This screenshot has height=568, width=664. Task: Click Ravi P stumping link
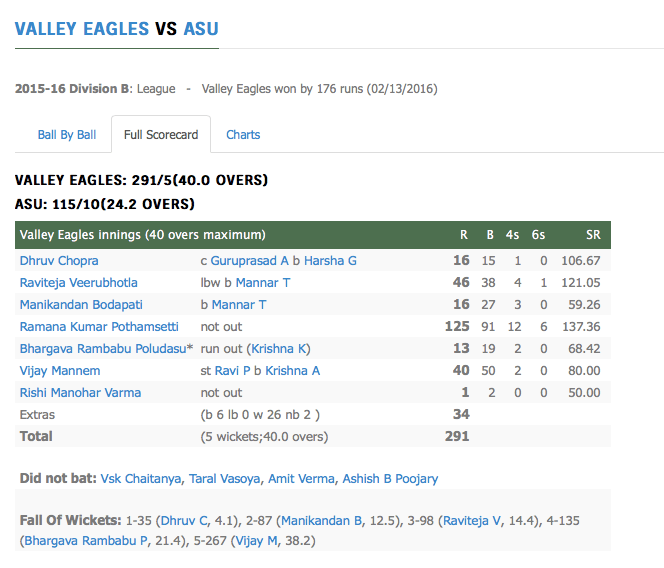coord(232,370)
